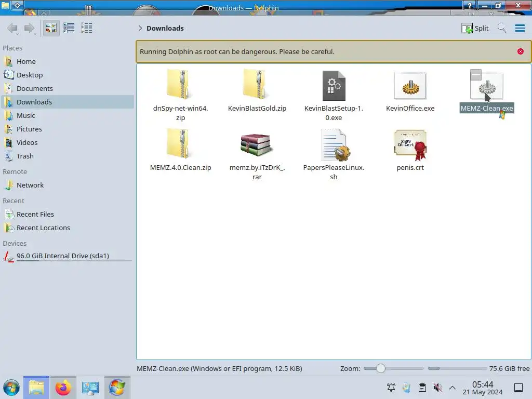Open Windows-logo taskbar application

[117, 388]
